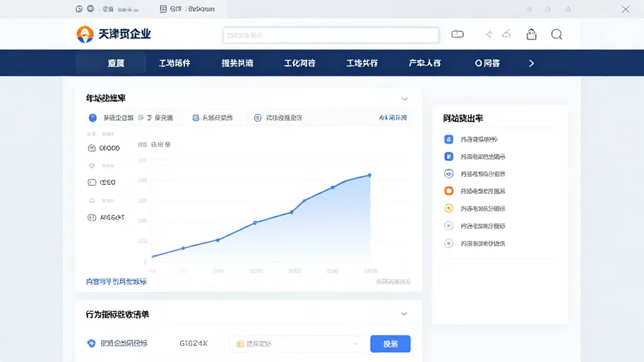This screenshot has height=362, width=644.
Task: Open the text label beside the eye icon
Action: tap(483, 174)
